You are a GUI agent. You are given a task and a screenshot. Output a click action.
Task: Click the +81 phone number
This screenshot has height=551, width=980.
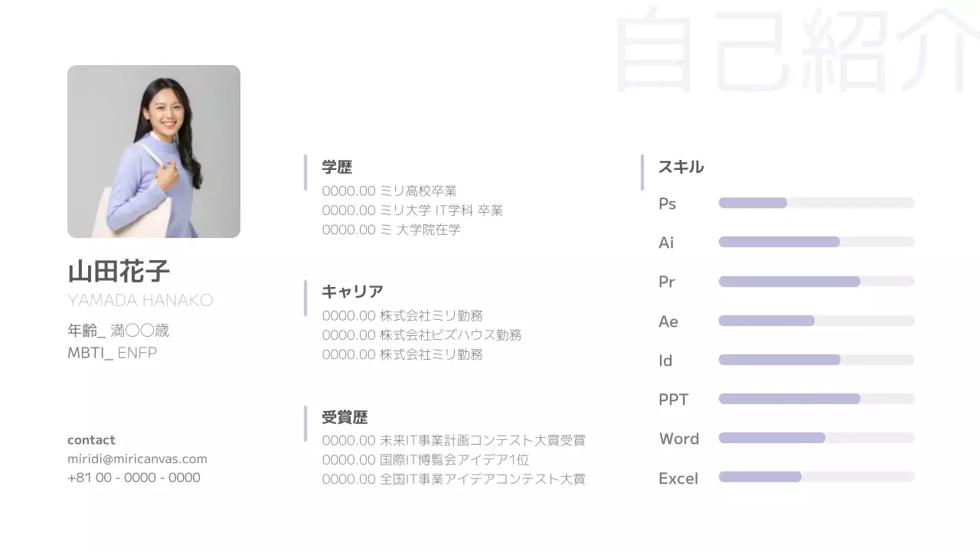134,478
